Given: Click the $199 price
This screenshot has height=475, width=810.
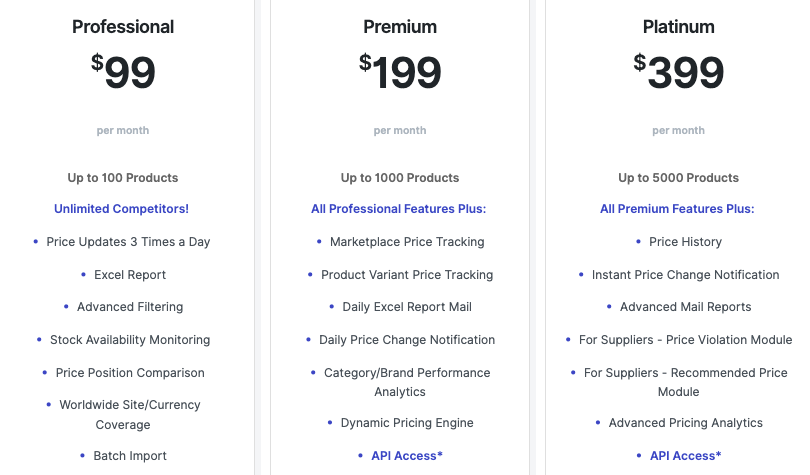Looking at the screenshot, I should pyautogui.click(x=400, y=71).
